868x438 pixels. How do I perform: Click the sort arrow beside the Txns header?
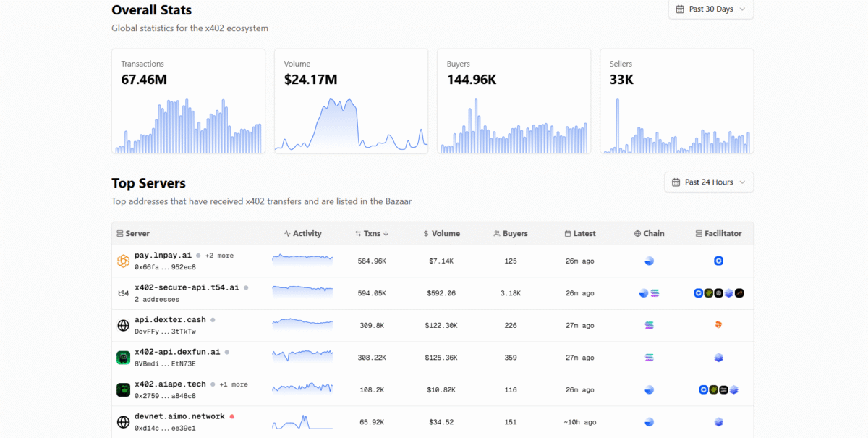click(384, 233)
